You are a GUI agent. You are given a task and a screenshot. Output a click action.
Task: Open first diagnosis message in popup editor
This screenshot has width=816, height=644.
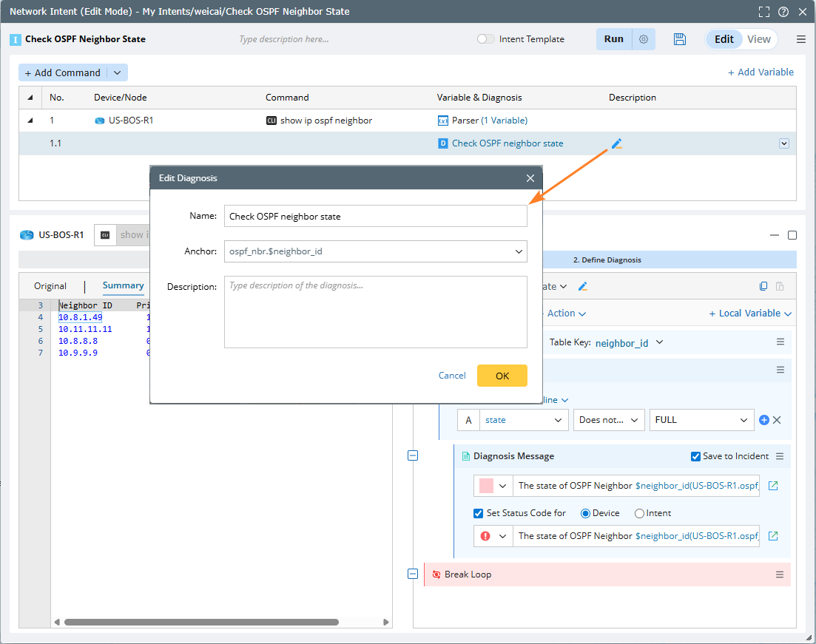click(773, 486)
